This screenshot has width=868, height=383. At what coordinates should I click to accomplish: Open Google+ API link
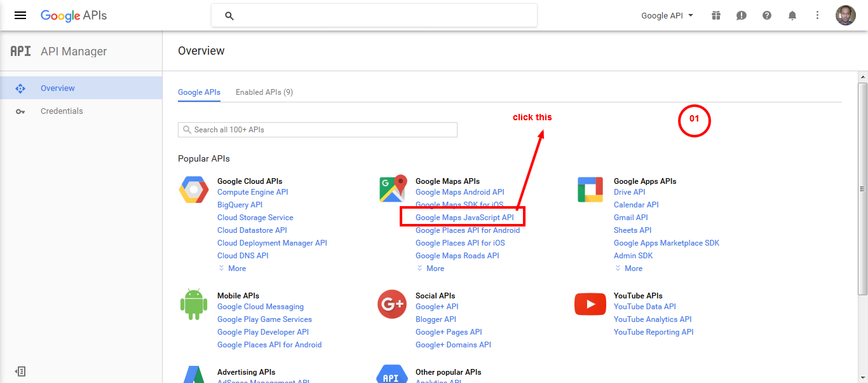coord(437,307)
